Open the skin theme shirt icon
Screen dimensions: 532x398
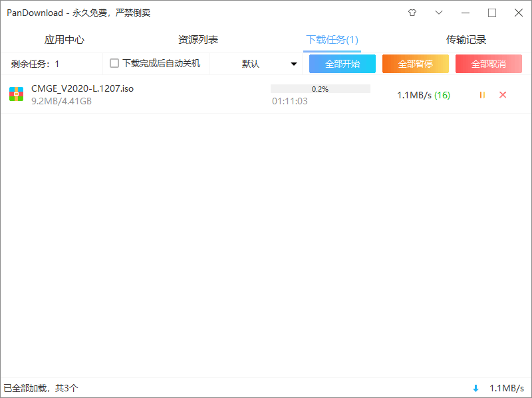pos(412,13)
